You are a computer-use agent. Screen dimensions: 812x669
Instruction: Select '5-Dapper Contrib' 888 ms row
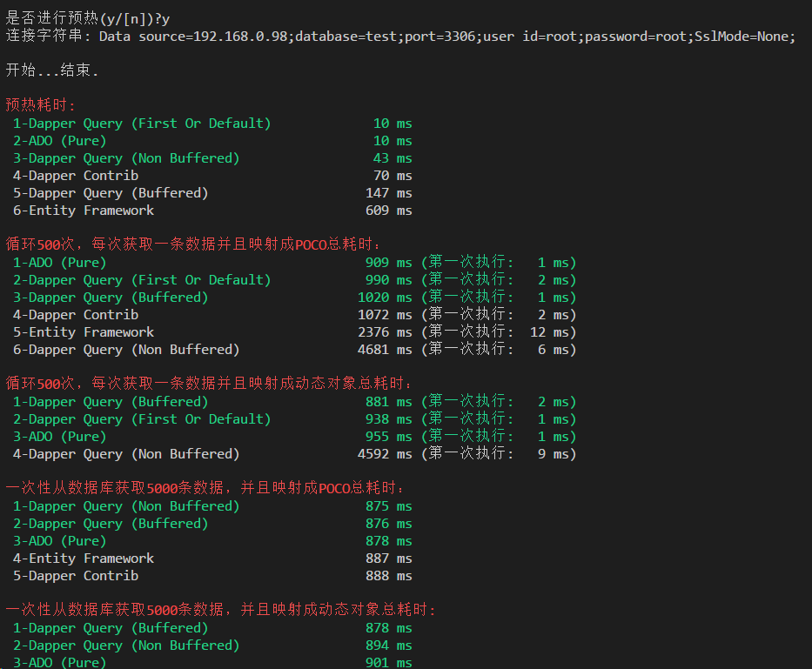click(x=212, y=576)
